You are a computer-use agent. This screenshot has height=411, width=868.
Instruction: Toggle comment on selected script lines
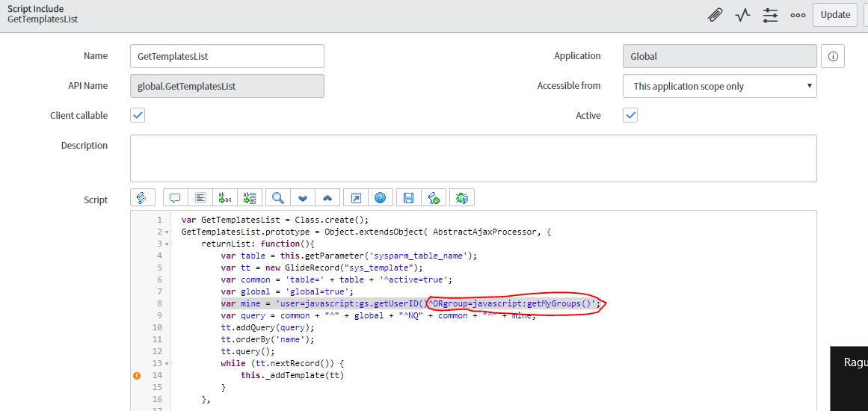(x=176, y=197)
